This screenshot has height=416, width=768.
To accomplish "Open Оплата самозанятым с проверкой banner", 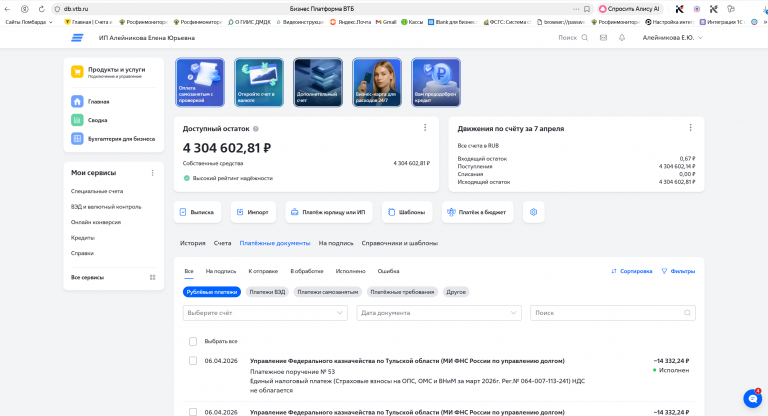I will click(x=200, y=82).
